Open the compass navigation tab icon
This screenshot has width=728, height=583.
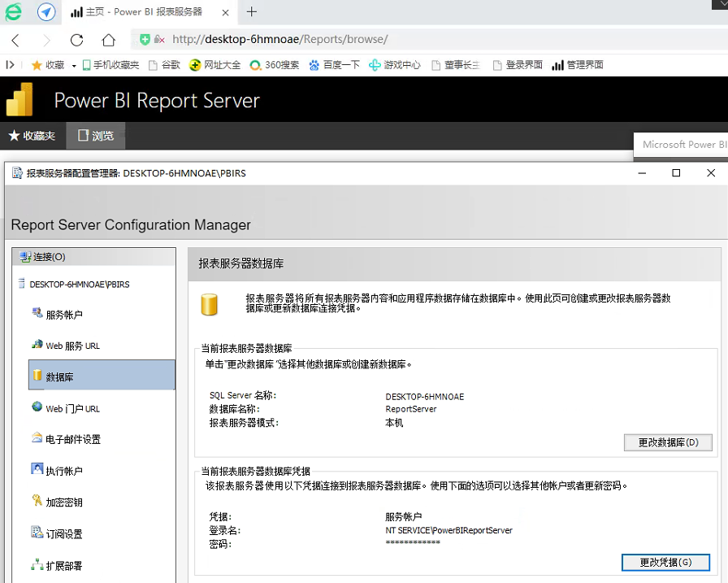[x=46, y=11]
